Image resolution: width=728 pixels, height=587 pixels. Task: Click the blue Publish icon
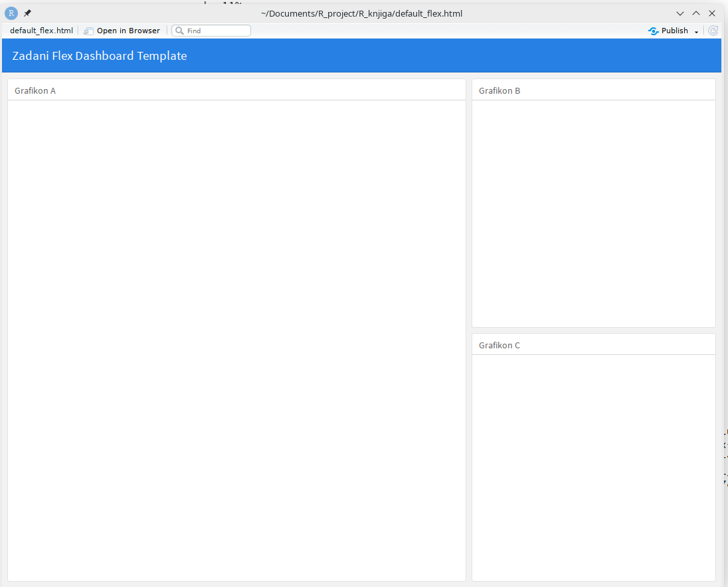[653, 31]
